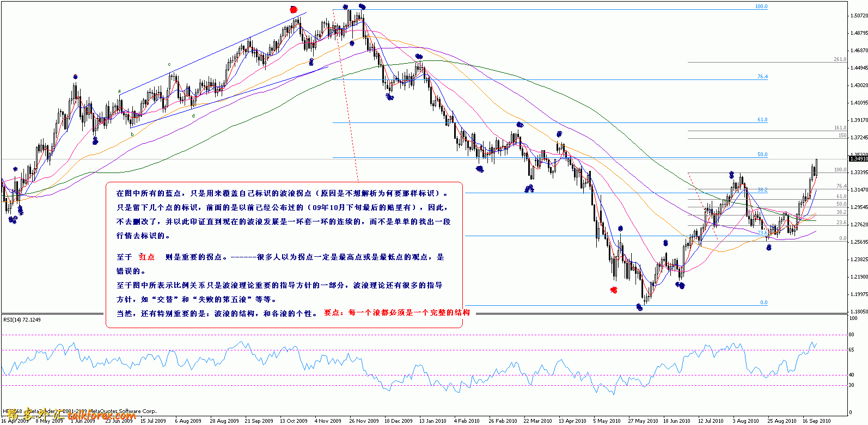The width and height of the screenshot is (868, 425).
Task: Click RSI scale value 40
Action: pyautogui.click(x=852, y=375)
